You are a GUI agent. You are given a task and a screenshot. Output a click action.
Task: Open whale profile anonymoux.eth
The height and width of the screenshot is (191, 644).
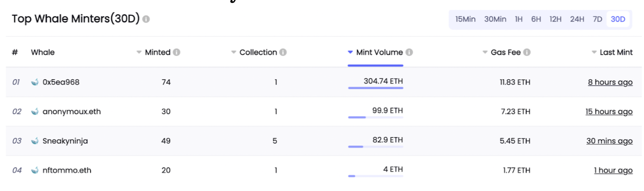point(72,111)
